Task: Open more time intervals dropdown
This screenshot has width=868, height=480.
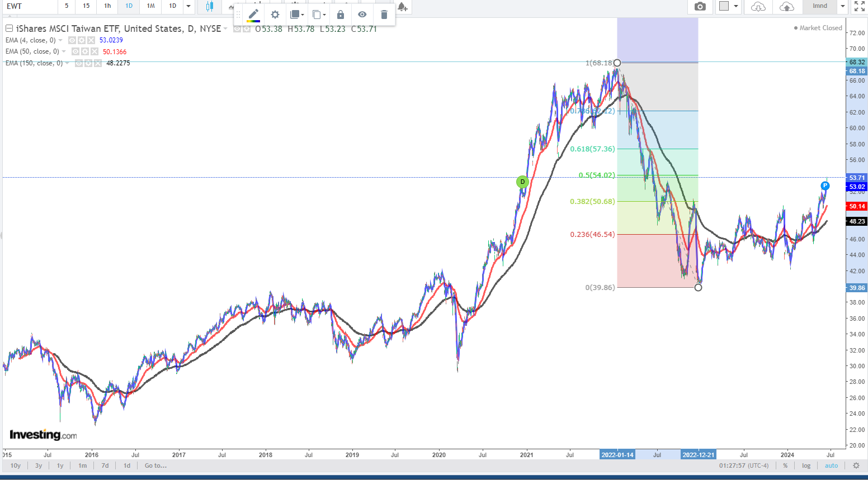Action: coord(188,6)
